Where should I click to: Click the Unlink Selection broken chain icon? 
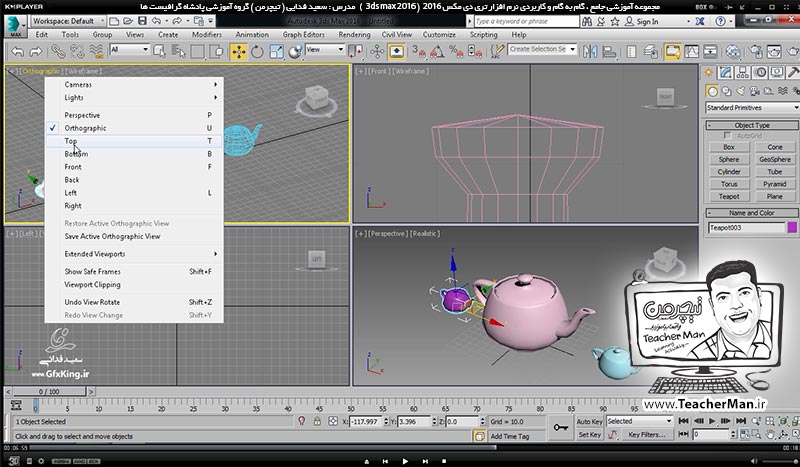pyautogui.click(x=77, y=52)
